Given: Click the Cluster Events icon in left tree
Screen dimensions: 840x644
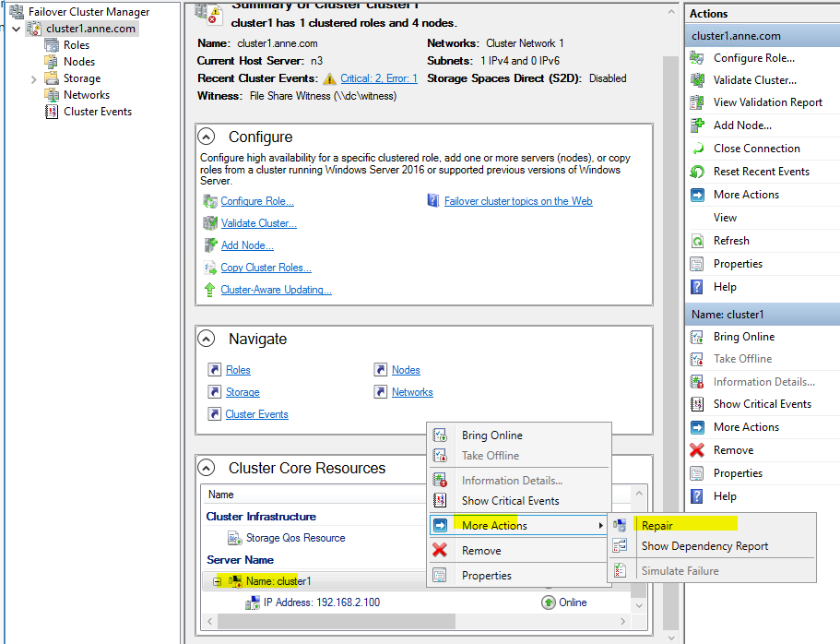Looking at the screenshot, I should (x=52, y=112).
